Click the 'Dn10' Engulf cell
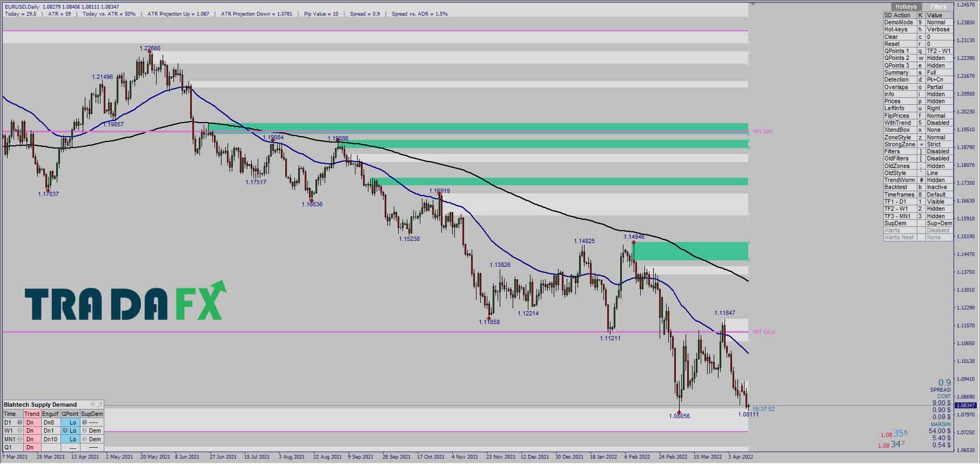Image resolution: width=980 pixels, height=464 pixels. coord(50,439)
